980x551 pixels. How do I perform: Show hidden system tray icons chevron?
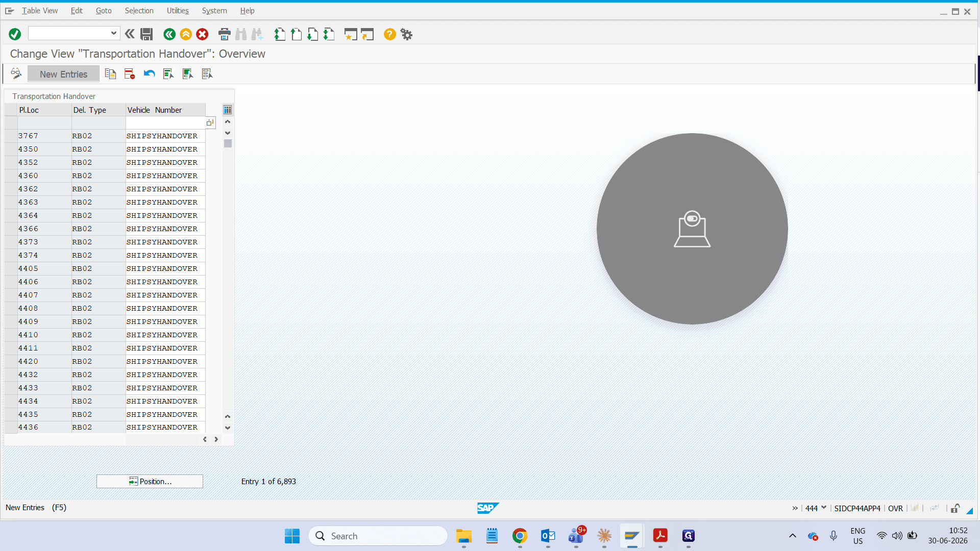point(792,536)
